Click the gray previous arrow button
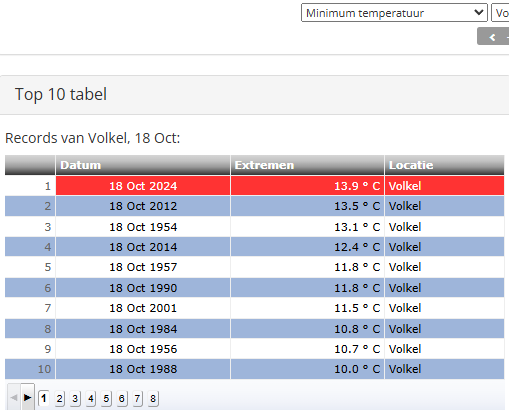This screenshot has width=509, height=410. [x=493, y=37]
